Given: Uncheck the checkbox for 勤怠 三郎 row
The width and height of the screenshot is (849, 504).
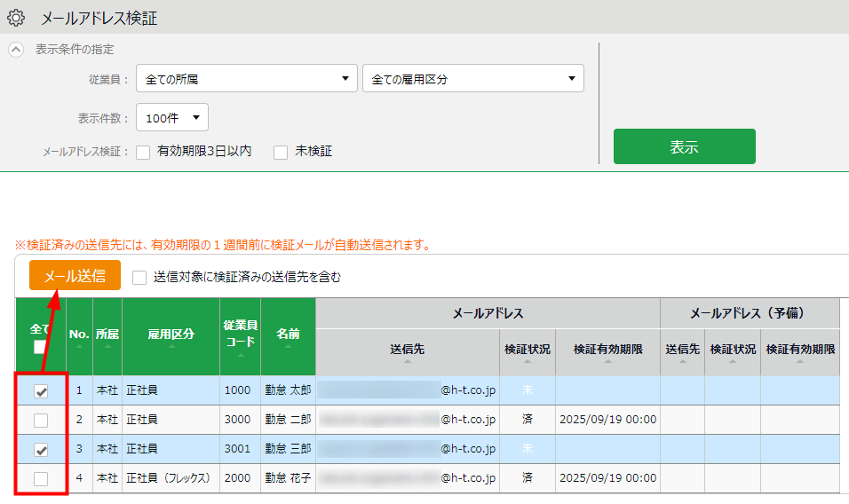Looking at the screenshot, I should (x=41, y=450).
